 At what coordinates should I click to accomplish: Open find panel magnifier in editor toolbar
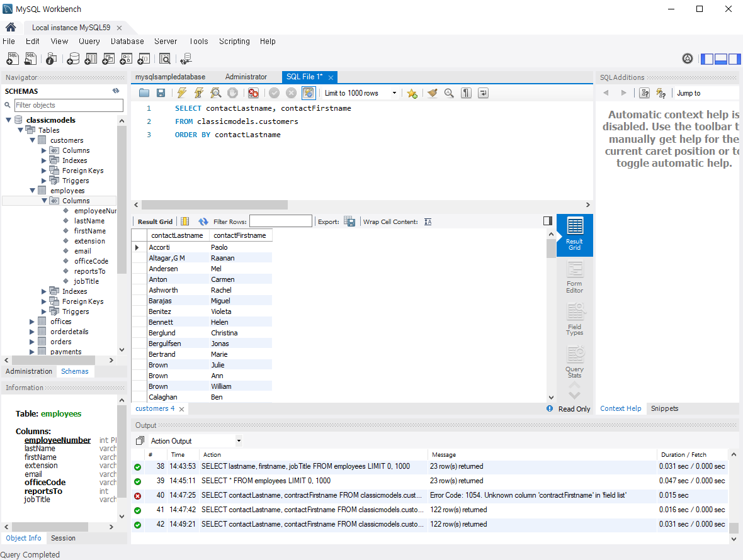(449, 93)
